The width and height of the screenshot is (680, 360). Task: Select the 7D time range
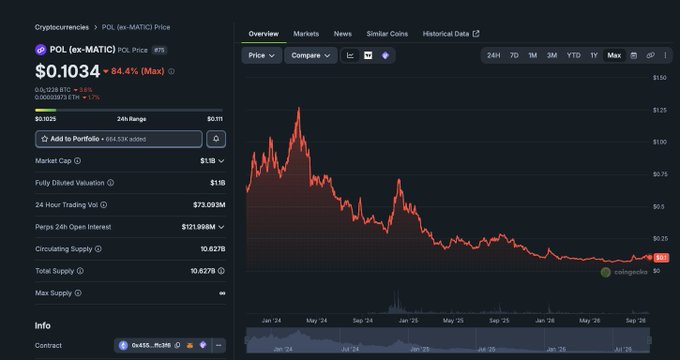514,56
